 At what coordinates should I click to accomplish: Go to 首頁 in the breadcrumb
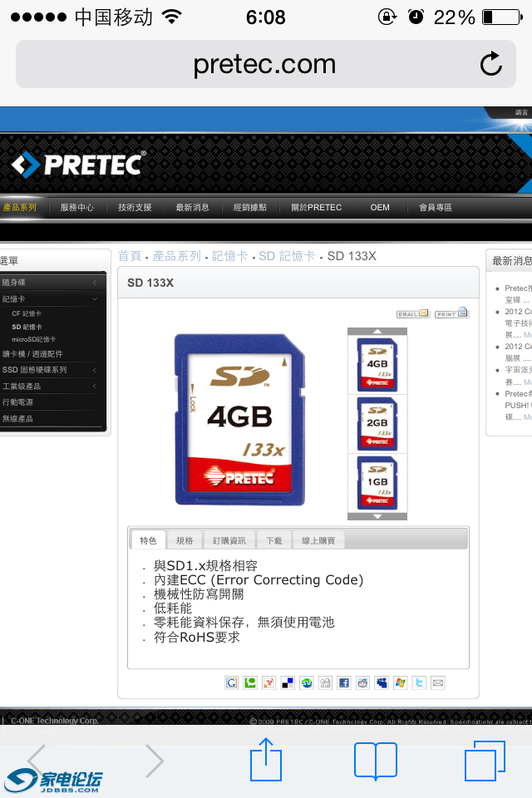pyautogui.click(x=130, y=256)
